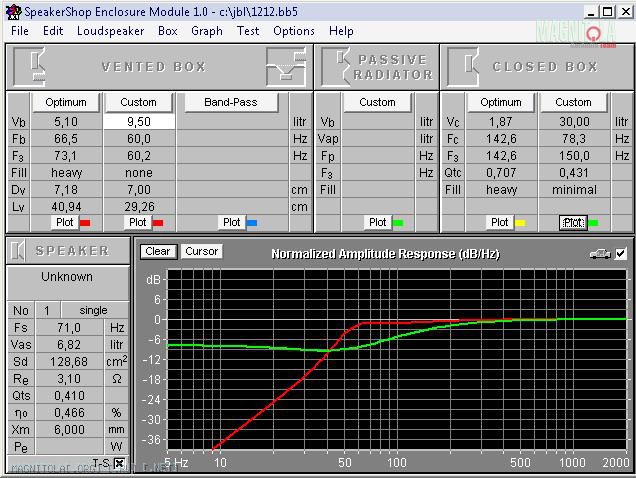
Task: Click the Band-Pass button
Action: [231, 102]
